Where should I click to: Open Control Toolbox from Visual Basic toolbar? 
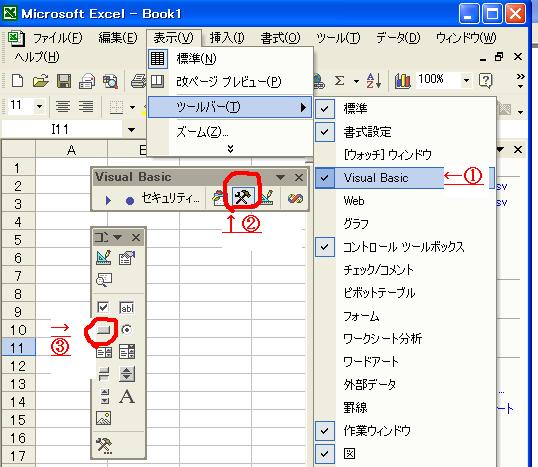pyautogui.click(x=242, y=197)
